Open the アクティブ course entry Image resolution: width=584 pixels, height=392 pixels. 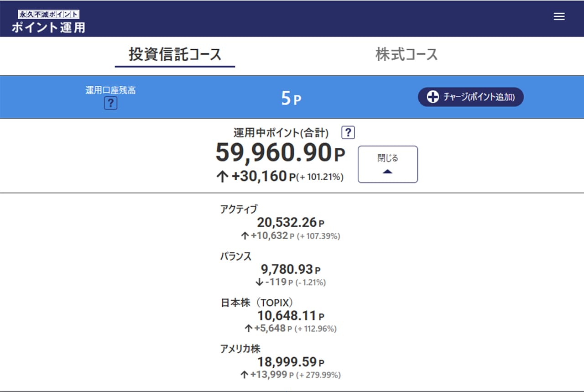(239, 209)
